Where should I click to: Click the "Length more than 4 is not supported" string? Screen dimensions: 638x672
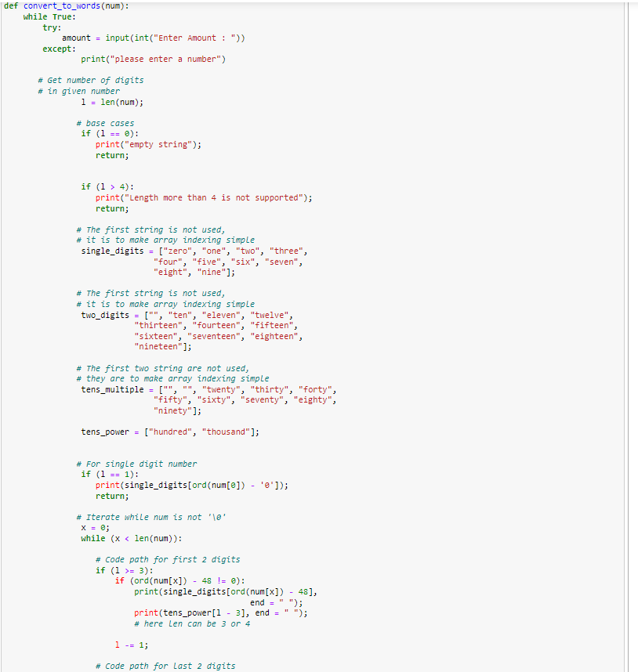214,197
